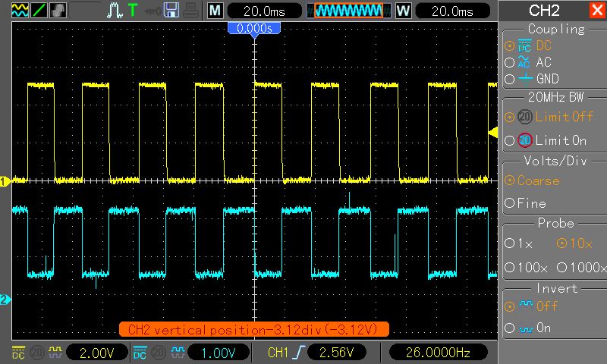Screen dimensions: 607x364
Task: Click the CH1 2.00V scale readout
Action: tap(97, 352)
